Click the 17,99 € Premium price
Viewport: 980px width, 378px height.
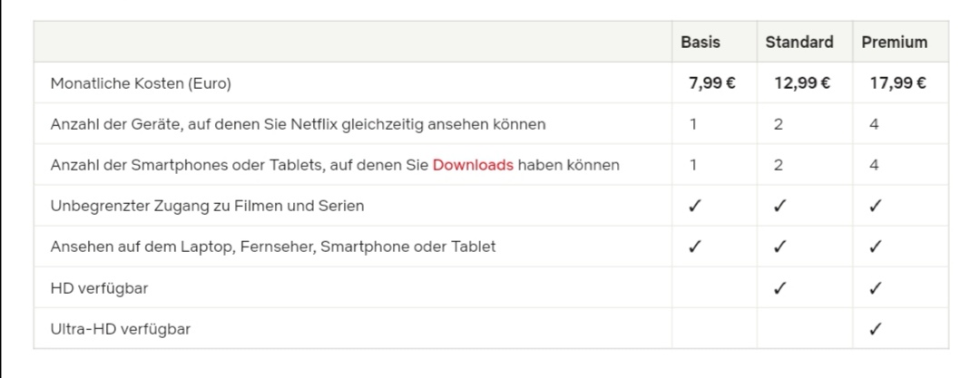click(898, 83)
